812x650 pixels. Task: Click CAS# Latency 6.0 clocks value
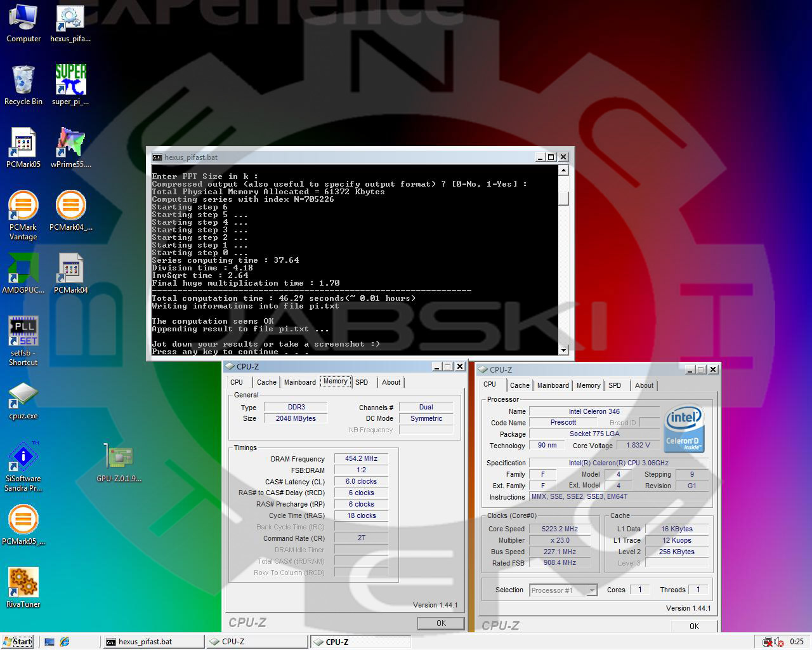tap(361, 481)
